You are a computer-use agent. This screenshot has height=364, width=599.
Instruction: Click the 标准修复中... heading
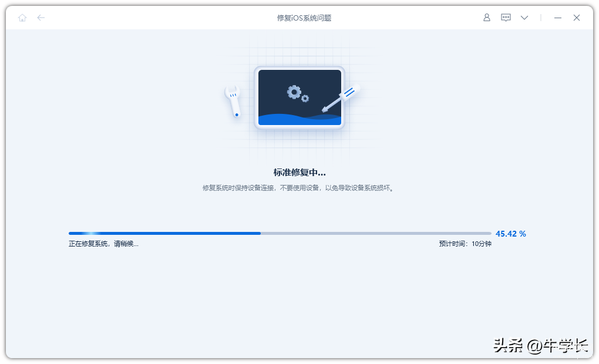tap(299, 173)
